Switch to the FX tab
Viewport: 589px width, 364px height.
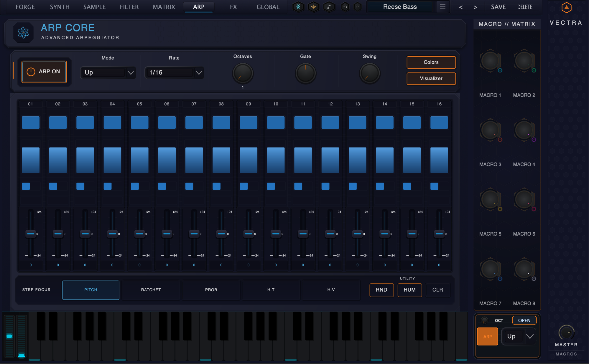(x=233, y=7)
